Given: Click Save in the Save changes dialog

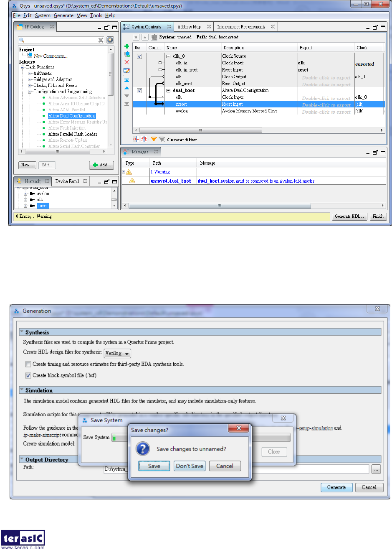Looking at the screenshot, I should 154,466.
